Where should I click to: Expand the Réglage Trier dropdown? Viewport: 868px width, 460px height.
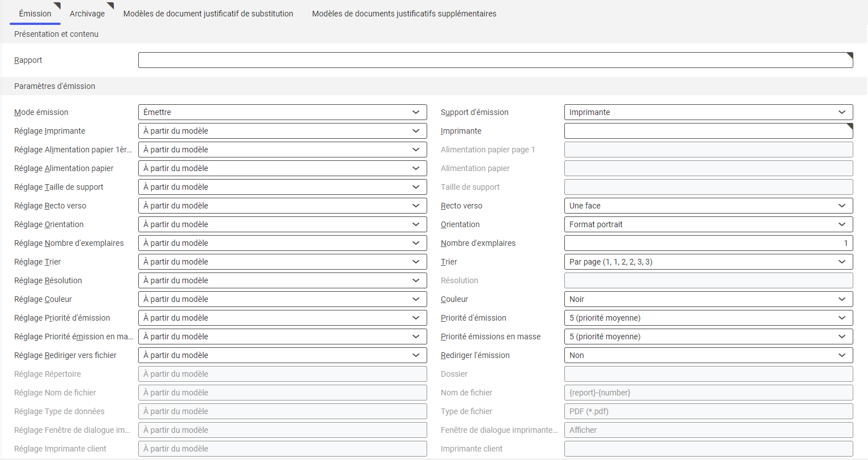coord(283,262)
